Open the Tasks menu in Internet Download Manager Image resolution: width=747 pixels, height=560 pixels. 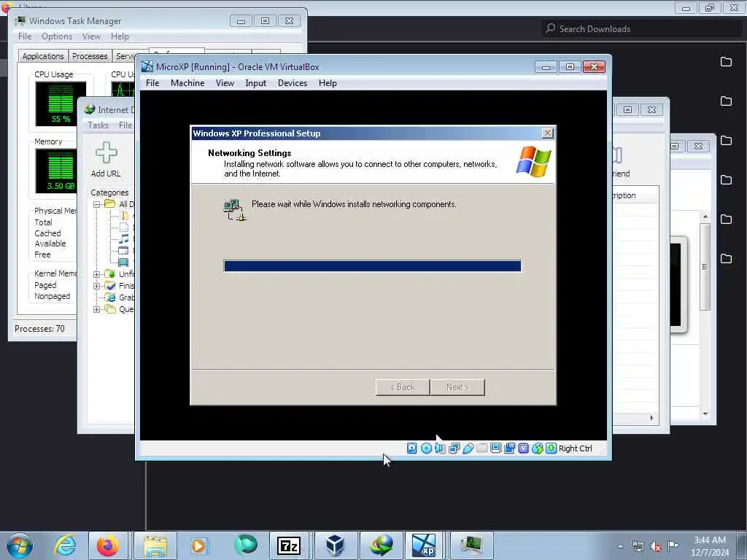98,125
